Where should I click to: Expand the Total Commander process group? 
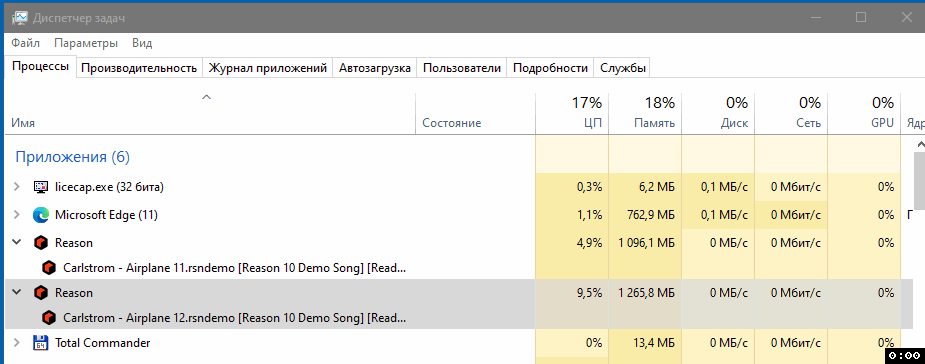click(17, 343)
